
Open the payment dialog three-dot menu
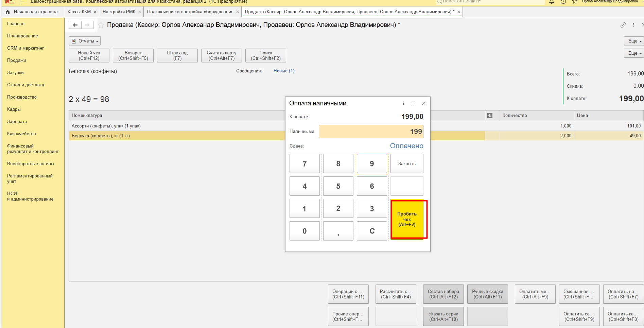tap(403, 103)
